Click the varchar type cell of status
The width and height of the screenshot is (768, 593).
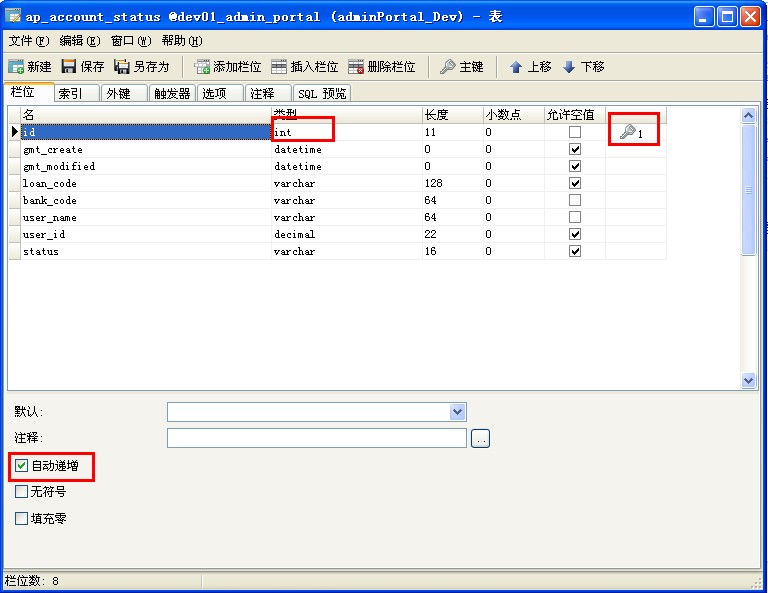pyautogui.click(x=347, y=251)
